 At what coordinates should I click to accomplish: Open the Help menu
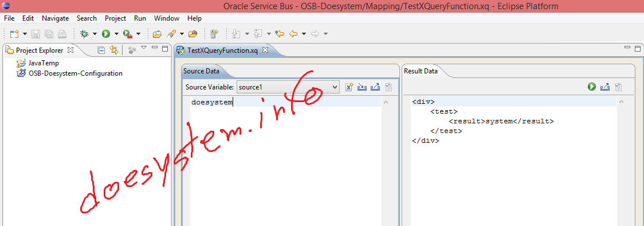point(194,18)
